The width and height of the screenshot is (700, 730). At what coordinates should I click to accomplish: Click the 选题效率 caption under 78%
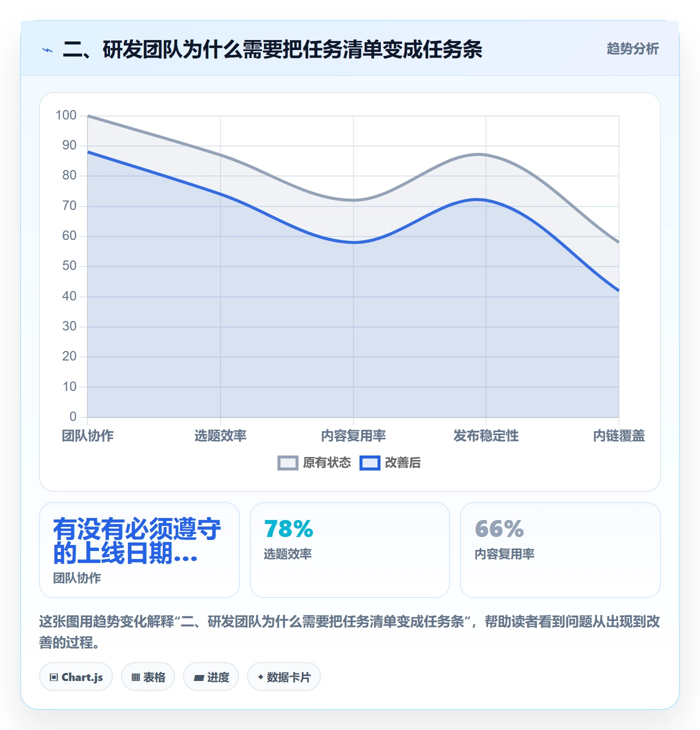[288, 554]
